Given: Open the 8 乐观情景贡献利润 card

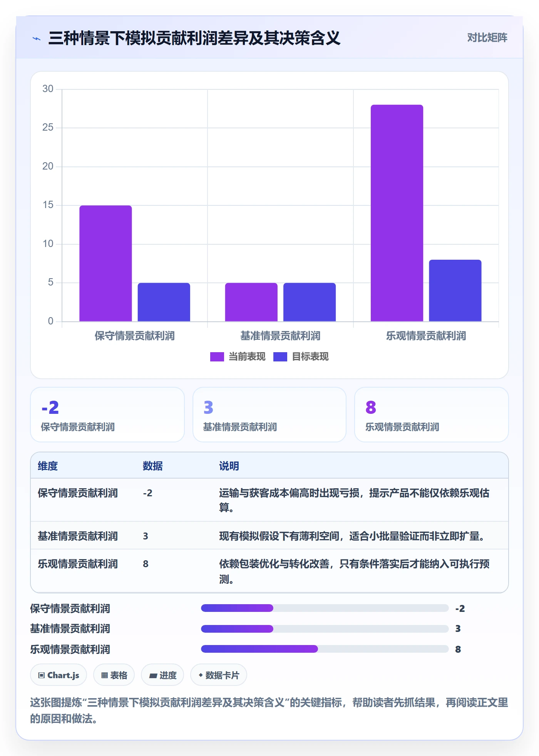Looking at the screenshot, I should point(432,415).
